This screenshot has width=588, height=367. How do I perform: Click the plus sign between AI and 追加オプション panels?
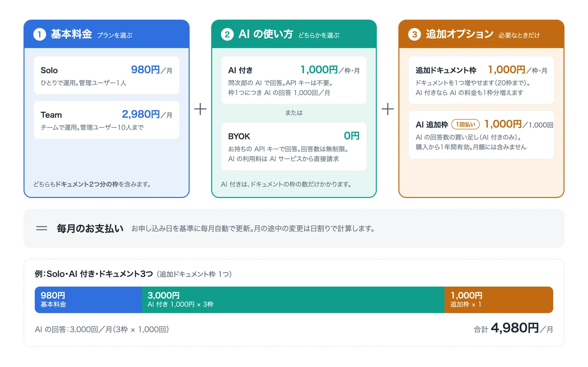click(x=388, y=109)
